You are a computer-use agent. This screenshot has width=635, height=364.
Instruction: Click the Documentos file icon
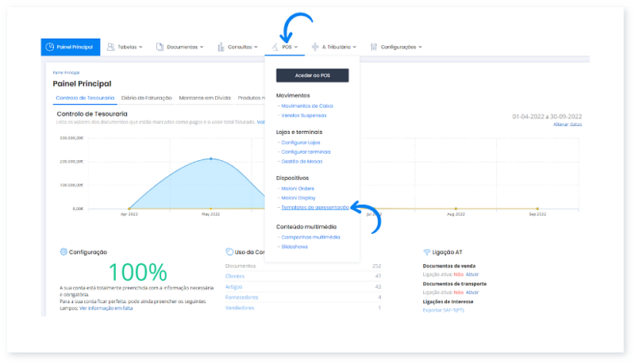coord(160,47)
